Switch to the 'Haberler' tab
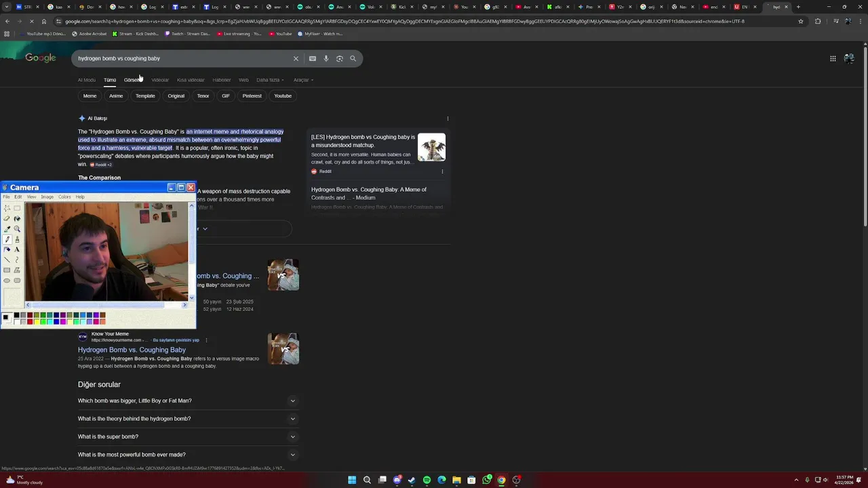 [x=222, y=80]
